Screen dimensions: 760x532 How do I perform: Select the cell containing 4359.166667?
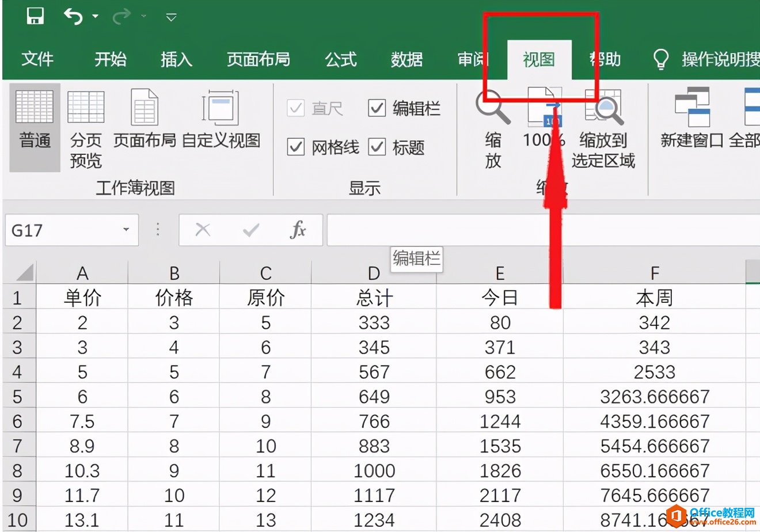[x=655, y=421]
